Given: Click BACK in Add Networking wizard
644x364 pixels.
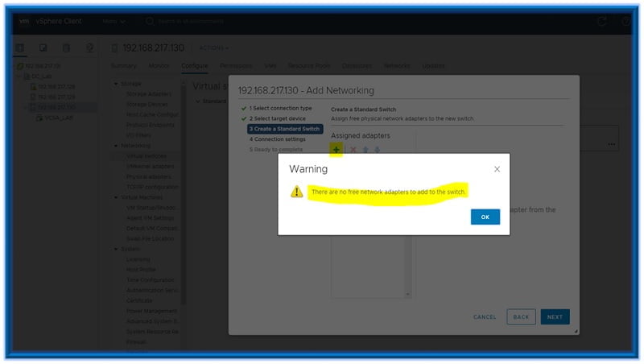Looking at the screenshot, I should point(521,316).
